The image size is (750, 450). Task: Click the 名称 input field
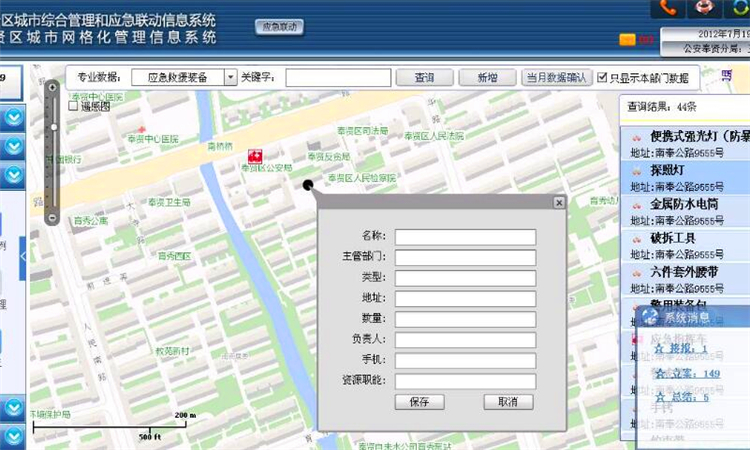pyautogui.click(x=465, y=237)
